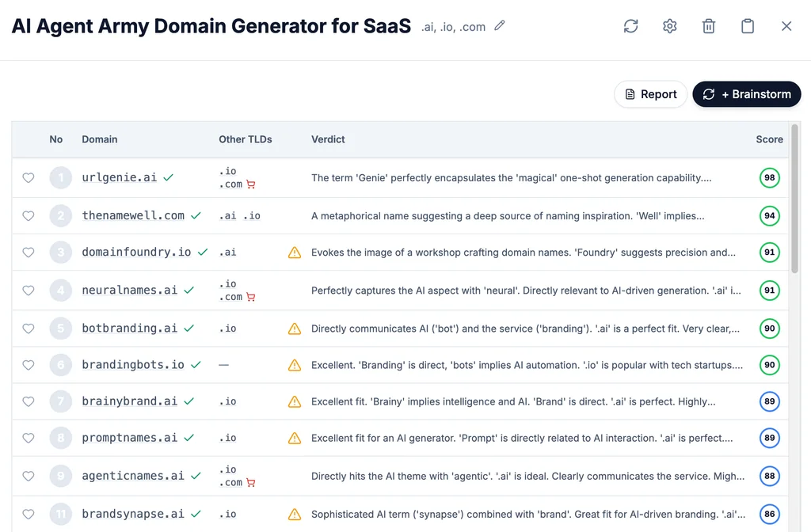Click the warning icon beside botbranding.ai verdict
This screenshot has width=811, height=532.
click(294, 328)
